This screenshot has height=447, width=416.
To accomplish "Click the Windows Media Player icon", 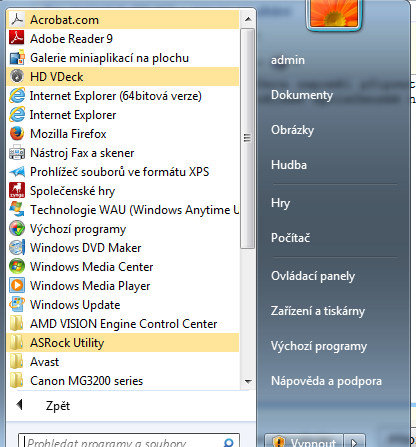I will 17,286.
